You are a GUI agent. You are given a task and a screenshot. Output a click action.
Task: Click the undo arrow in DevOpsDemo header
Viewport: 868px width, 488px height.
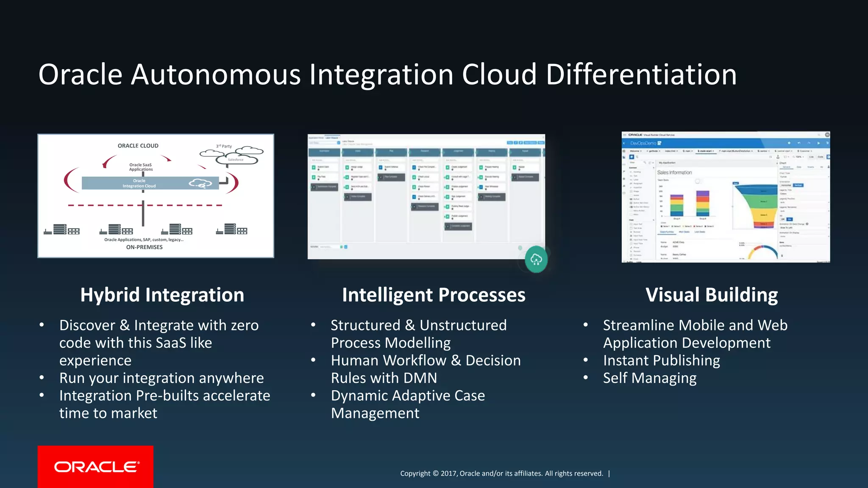(x=799, y=143)
